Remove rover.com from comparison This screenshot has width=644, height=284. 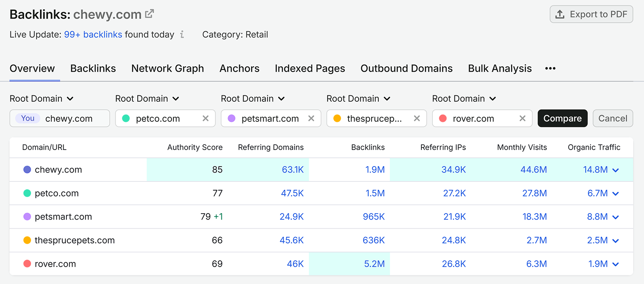click(x=522, y=118)
